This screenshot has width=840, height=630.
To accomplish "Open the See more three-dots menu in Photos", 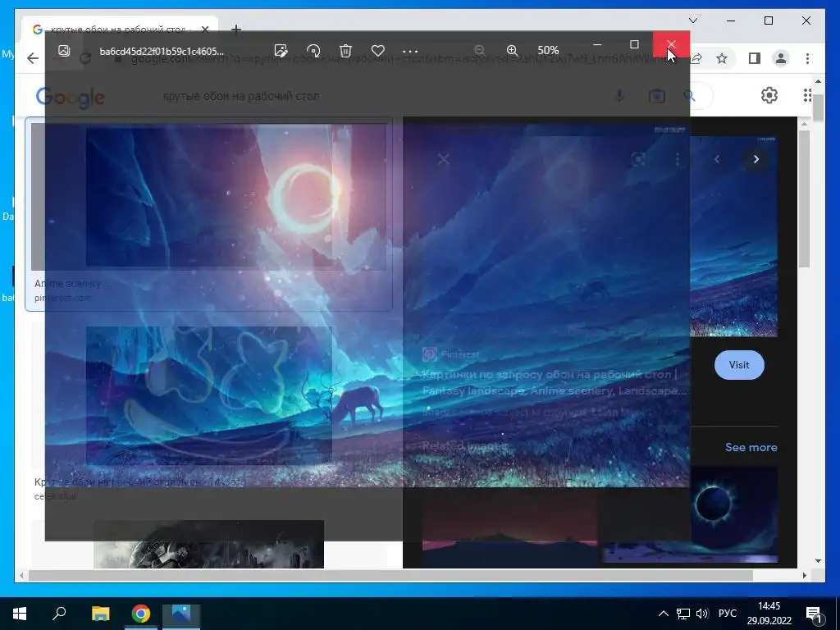I will coord(410,52).
